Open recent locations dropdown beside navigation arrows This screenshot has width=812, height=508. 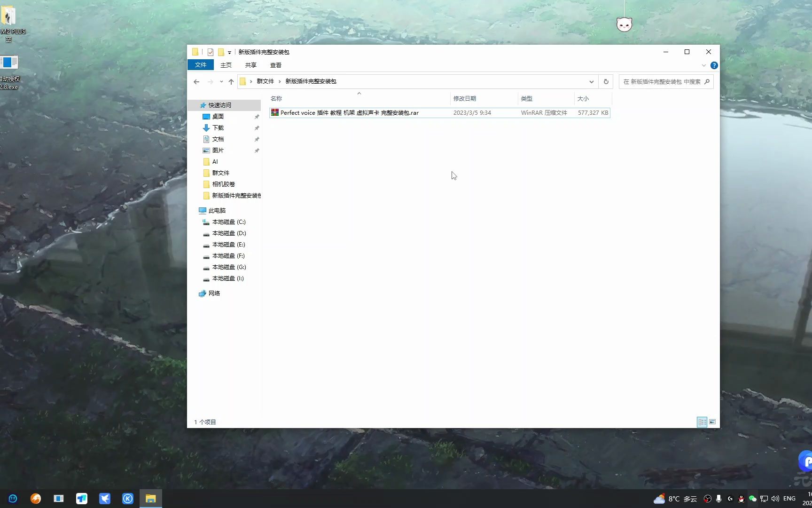(221, 81)
